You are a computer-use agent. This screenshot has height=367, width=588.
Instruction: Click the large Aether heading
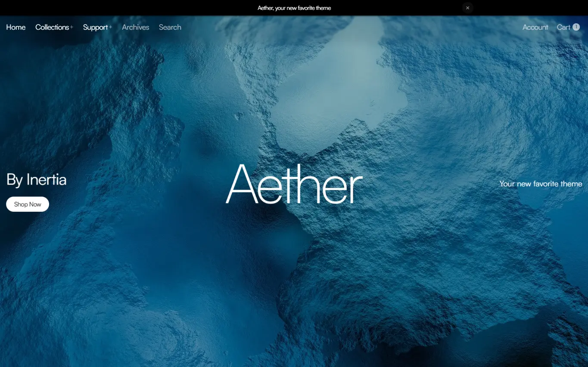(294, 184)
